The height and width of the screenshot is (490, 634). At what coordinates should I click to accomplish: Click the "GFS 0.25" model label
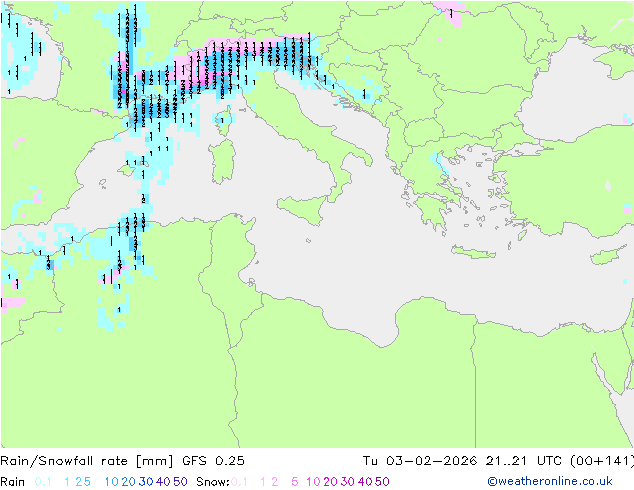coord(213,461)
